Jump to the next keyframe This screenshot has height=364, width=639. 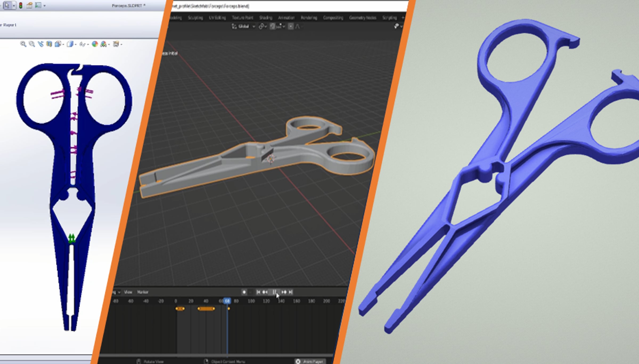pos(284,292)
